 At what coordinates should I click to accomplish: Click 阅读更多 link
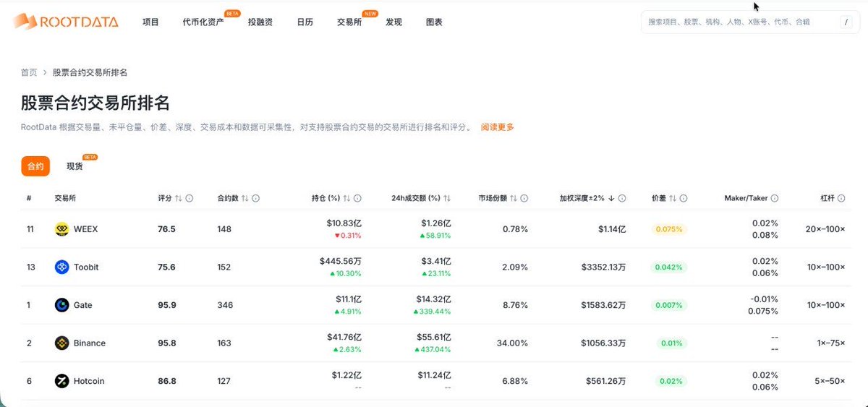click(498, 127)
